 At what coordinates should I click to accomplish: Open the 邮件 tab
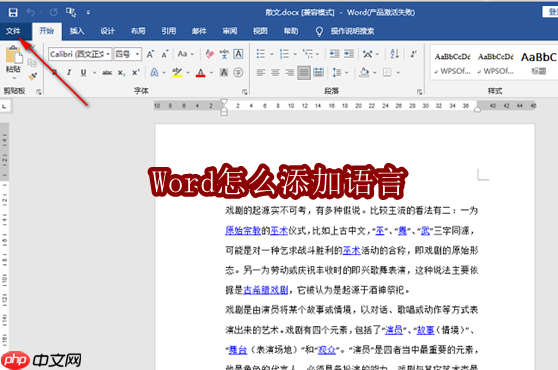(x=199, y=31)
